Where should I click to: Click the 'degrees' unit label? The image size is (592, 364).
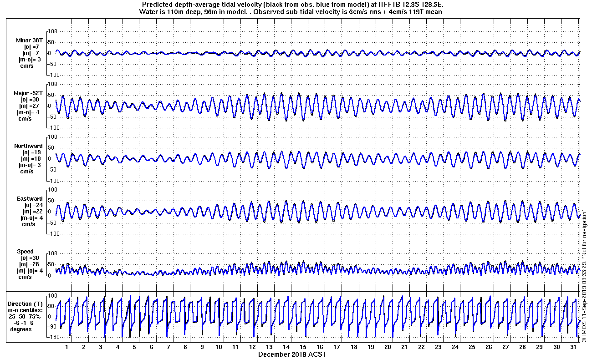(20, 329)
